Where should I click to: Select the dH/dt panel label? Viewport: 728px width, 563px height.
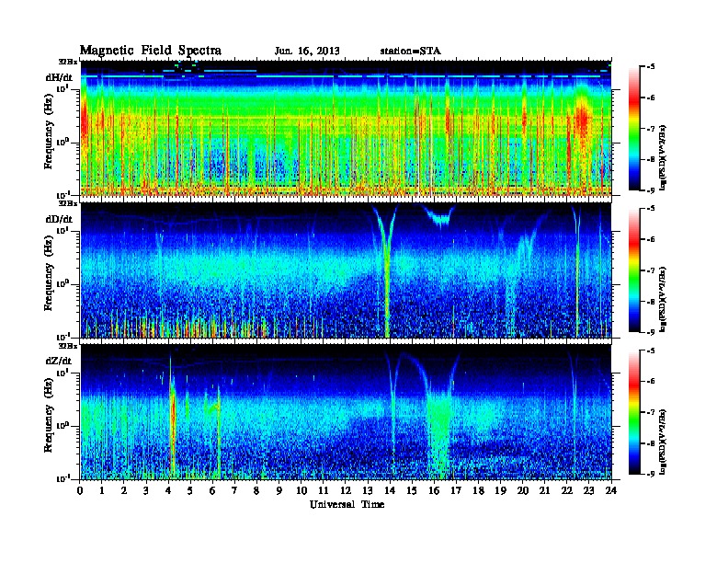(59, 77)
